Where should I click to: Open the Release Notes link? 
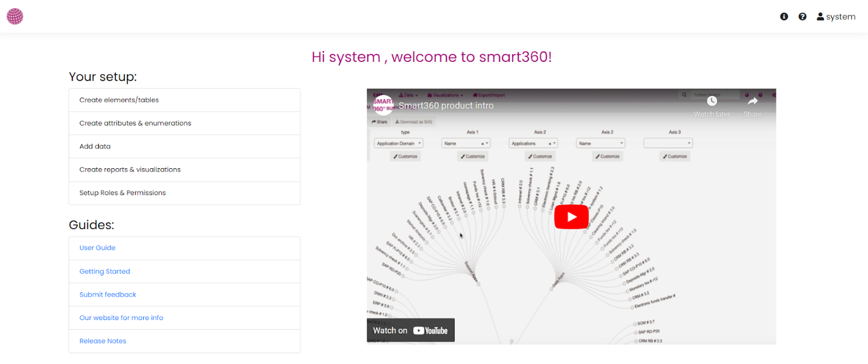click(103, 341)
